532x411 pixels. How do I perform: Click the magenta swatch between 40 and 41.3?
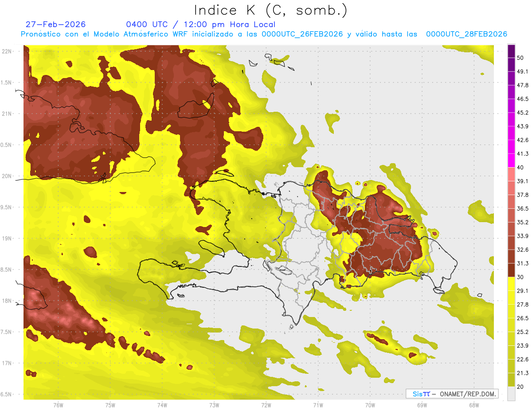[x=512, y=160]
